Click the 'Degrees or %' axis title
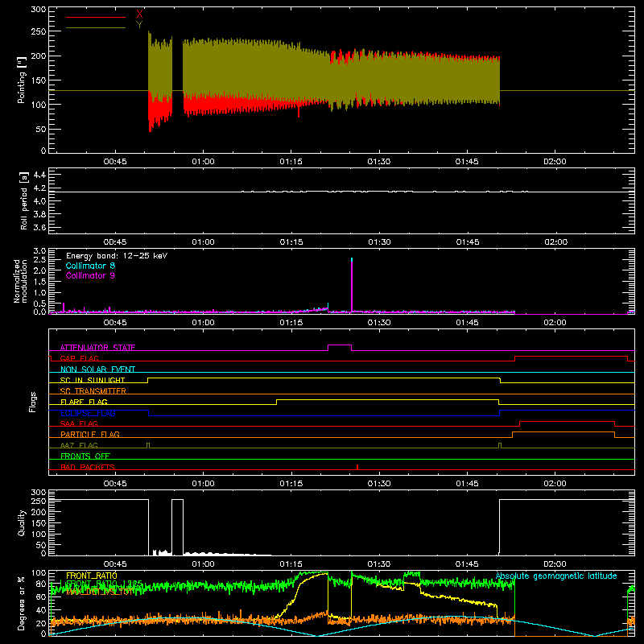 coord(22,603)
